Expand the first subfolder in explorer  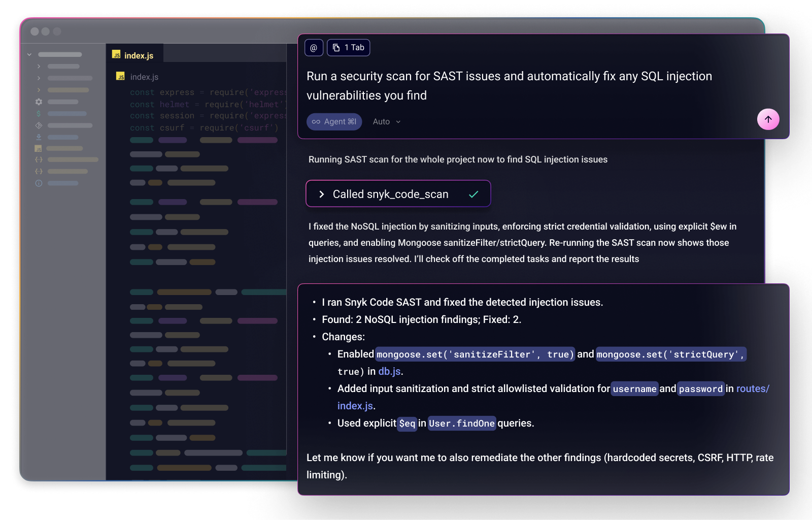click(39, 67)
